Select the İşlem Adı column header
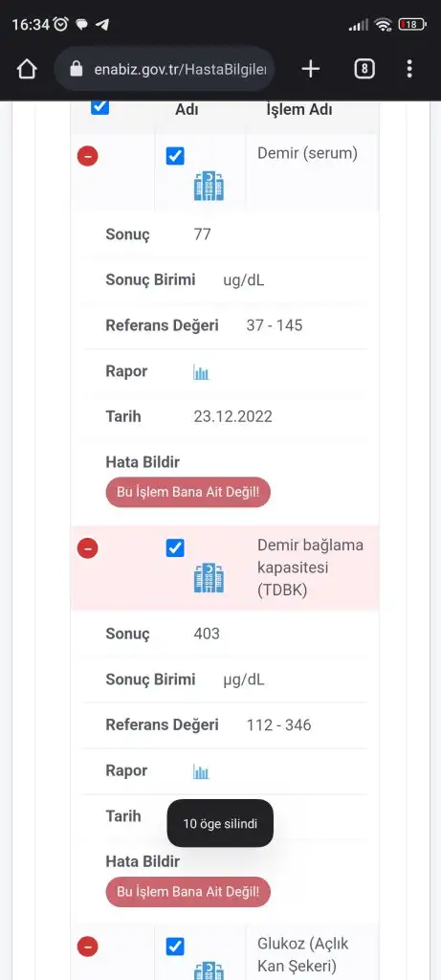This screenshot has height=980, width=441. click(299, 110)
